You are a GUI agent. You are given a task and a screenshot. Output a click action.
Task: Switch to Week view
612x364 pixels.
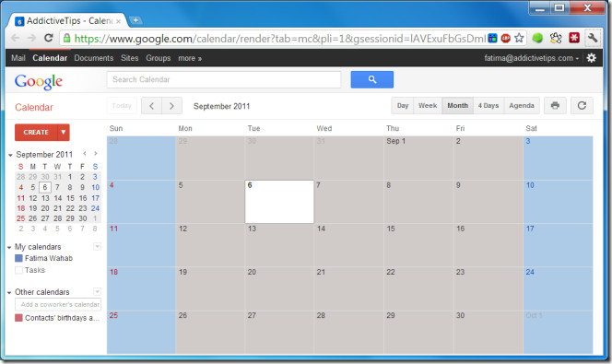point(428,106)
